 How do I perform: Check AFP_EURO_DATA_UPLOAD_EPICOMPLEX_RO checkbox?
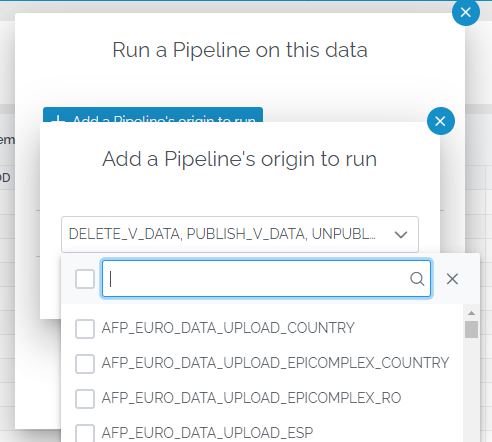coord(85,398)
